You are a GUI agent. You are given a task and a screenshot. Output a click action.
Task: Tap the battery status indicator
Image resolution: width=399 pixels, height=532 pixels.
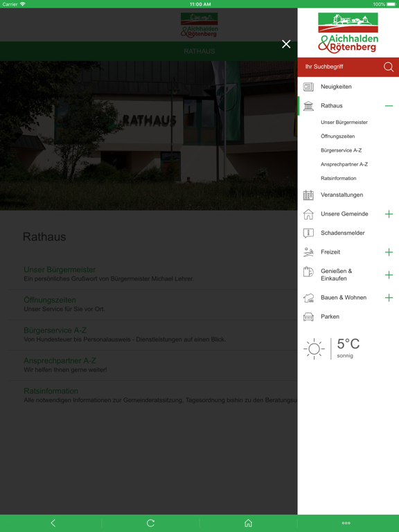(391, 4)
